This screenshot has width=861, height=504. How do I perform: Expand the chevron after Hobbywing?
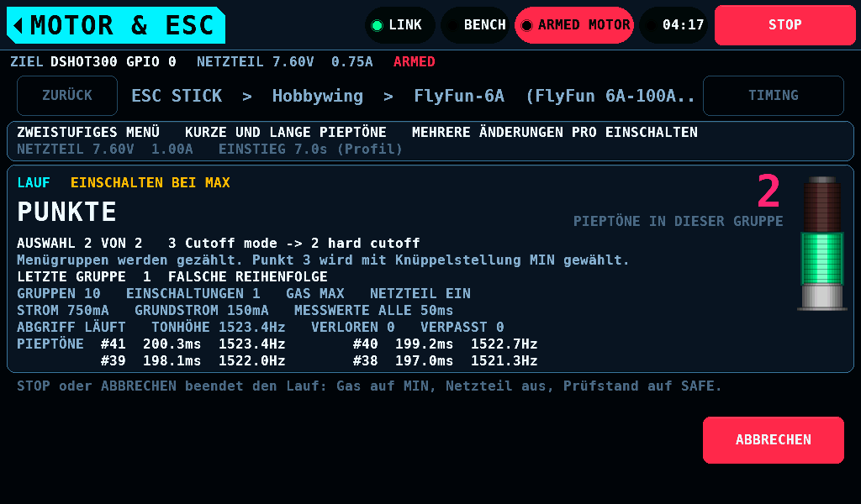pos(388,97)
